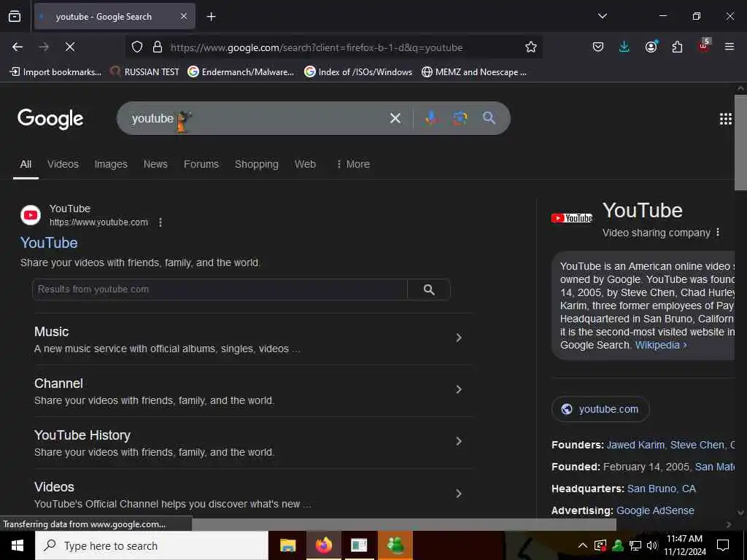The height and width of the screenshot is (560, 747).
Task: Open File Explorer from taskbar
Action: click(x=287, y=545)
